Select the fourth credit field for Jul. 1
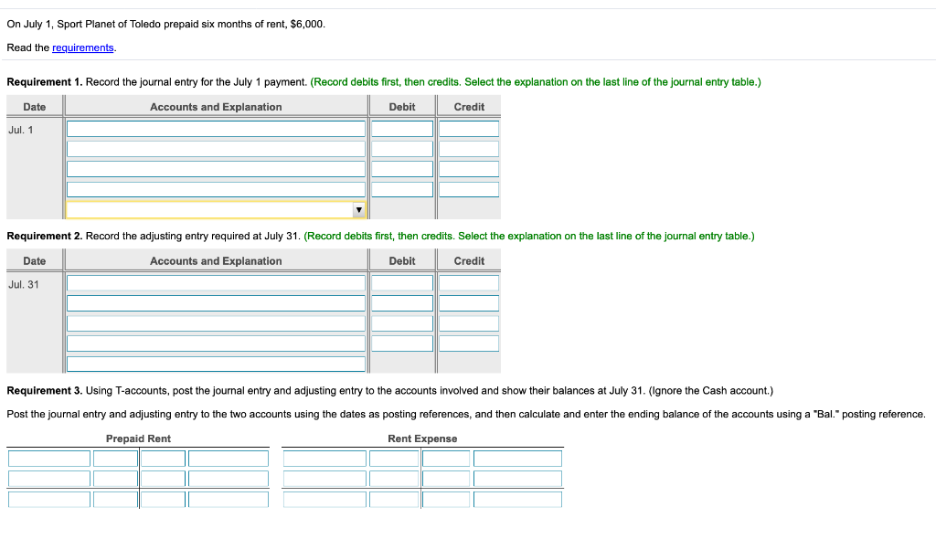 click(469, 190)
